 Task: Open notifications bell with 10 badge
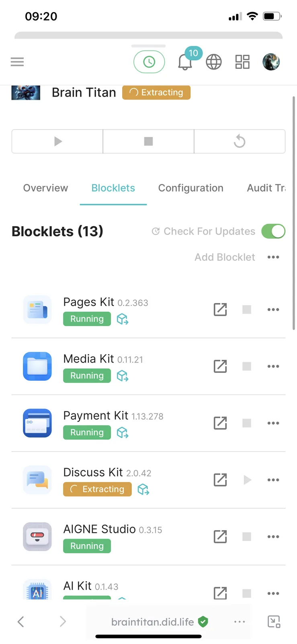tap(185, 62)
